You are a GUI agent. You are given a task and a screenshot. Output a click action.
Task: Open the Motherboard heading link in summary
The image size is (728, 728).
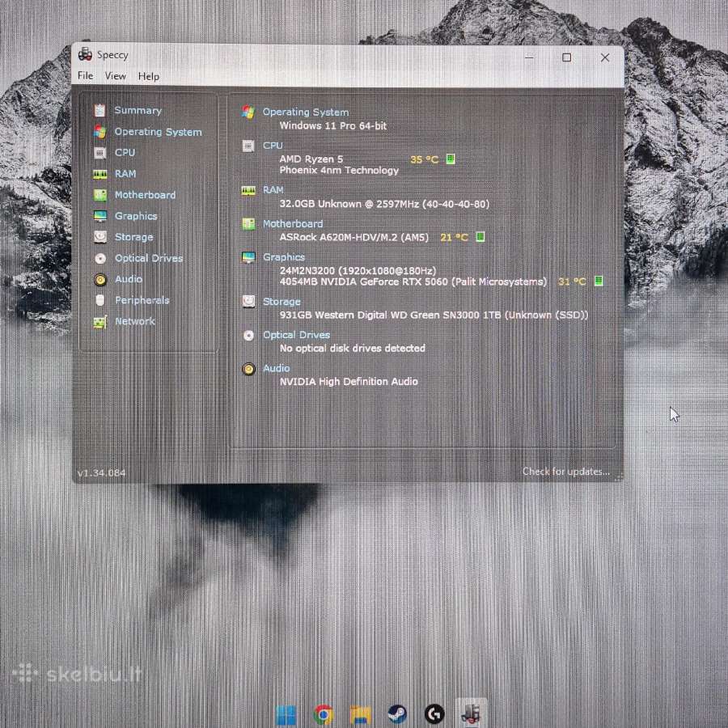tap(293, 224)
